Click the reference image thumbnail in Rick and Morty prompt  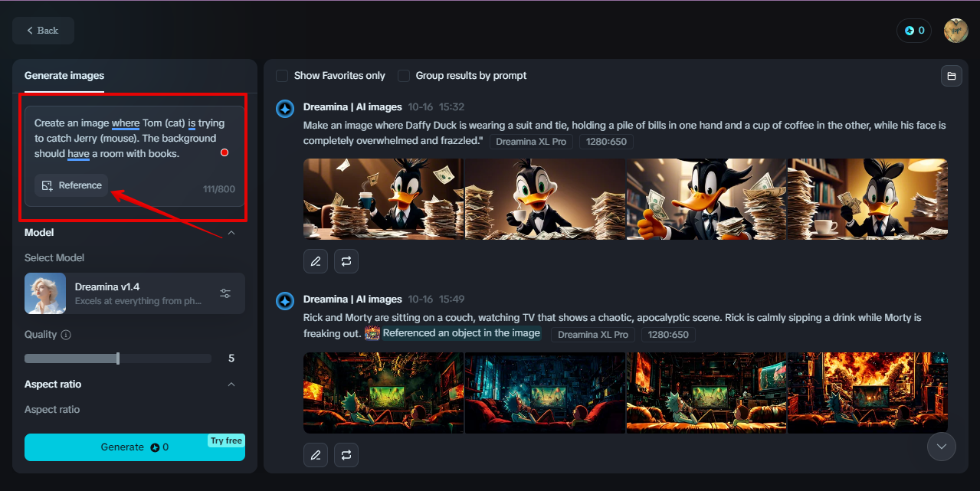coord(372,333)
